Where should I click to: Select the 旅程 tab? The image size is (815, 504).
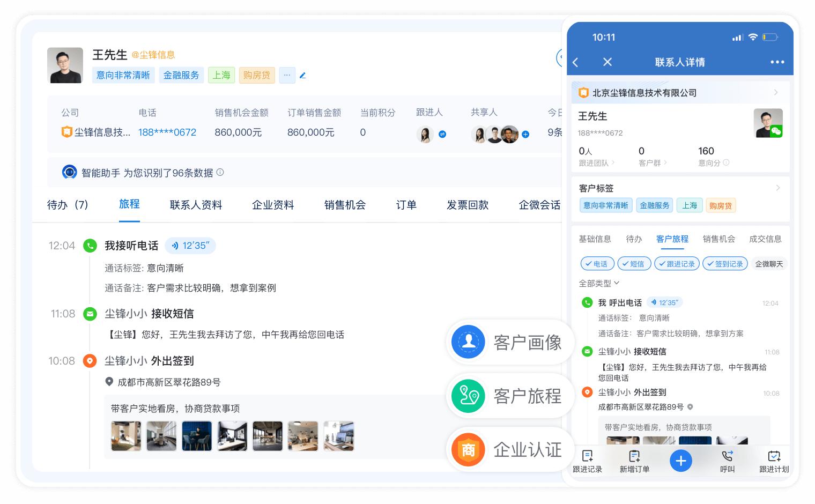[129, 204]
